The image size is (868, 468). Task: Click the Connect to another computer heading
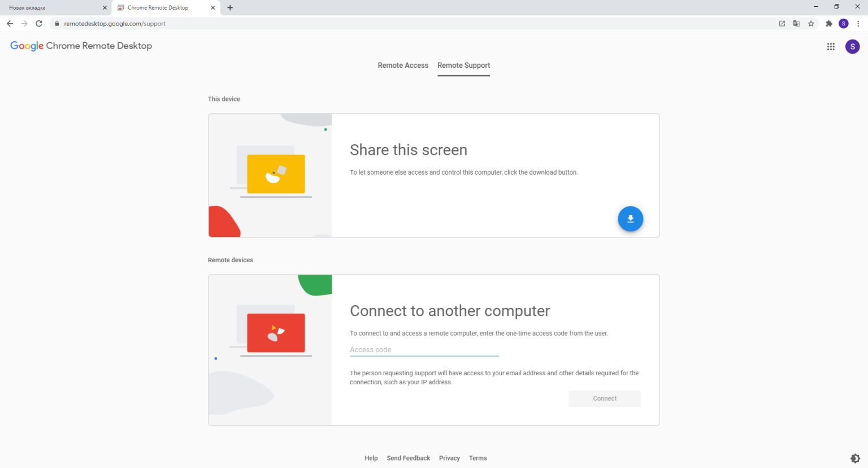[x=450, y=311]
